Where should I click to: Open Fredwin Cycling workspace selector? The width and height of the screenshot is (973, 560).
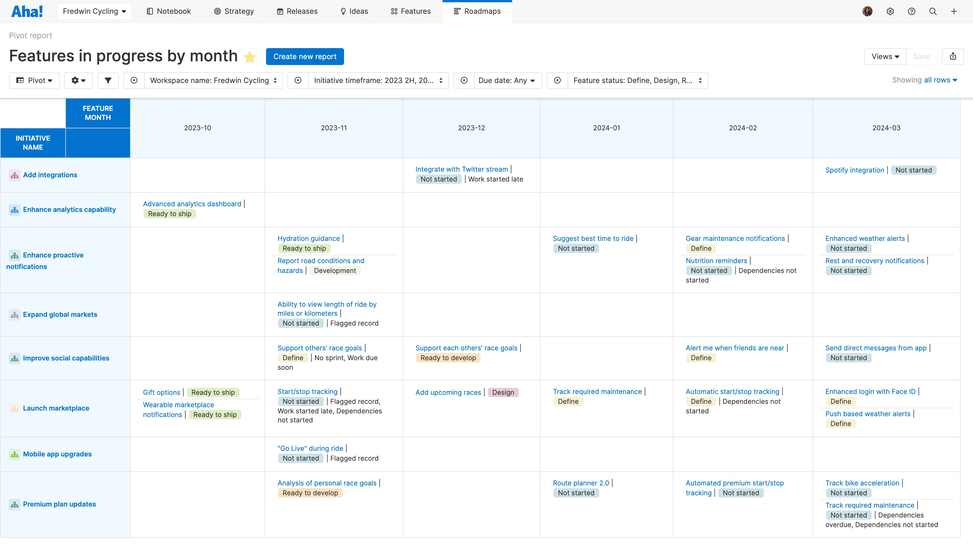[94, 11]
